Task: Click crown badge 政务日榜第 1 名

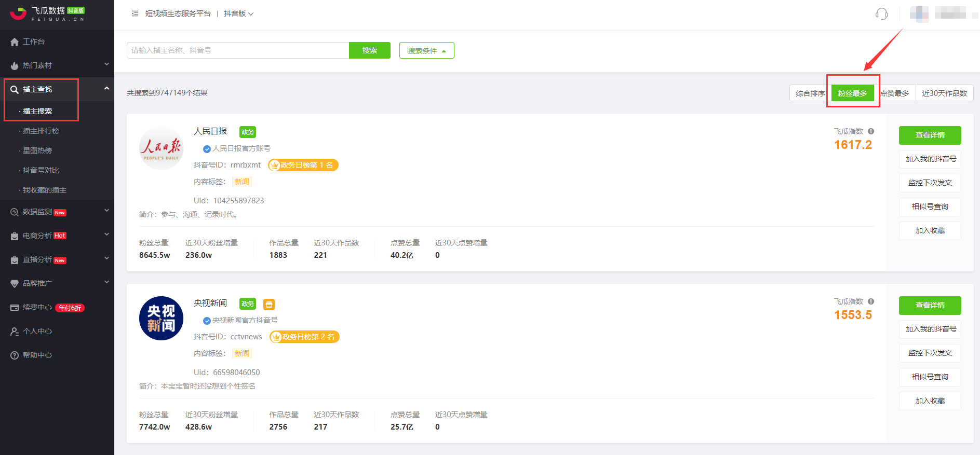Action: [303, 165]
